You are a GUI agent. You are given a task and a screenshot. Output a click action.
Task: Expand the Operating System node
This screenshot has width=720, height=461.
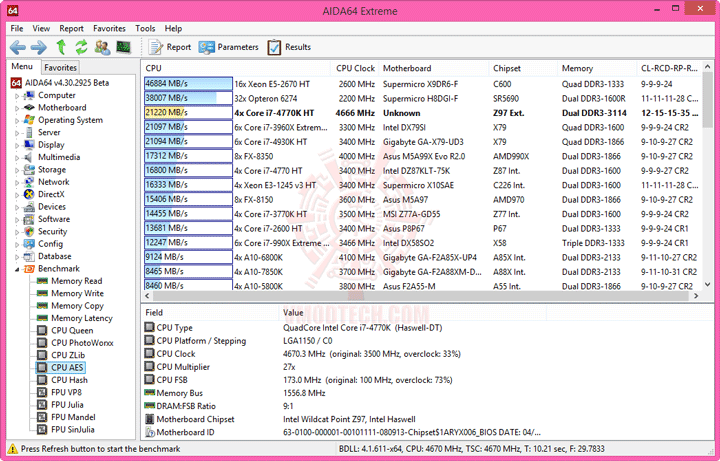click(17, 121)
